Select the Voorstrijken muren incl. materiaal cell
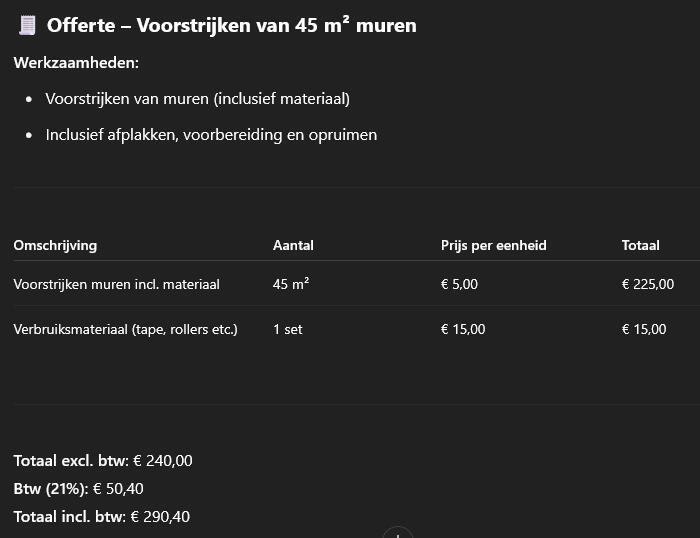Viewport: 700px width, 538px height. point(116,284)
